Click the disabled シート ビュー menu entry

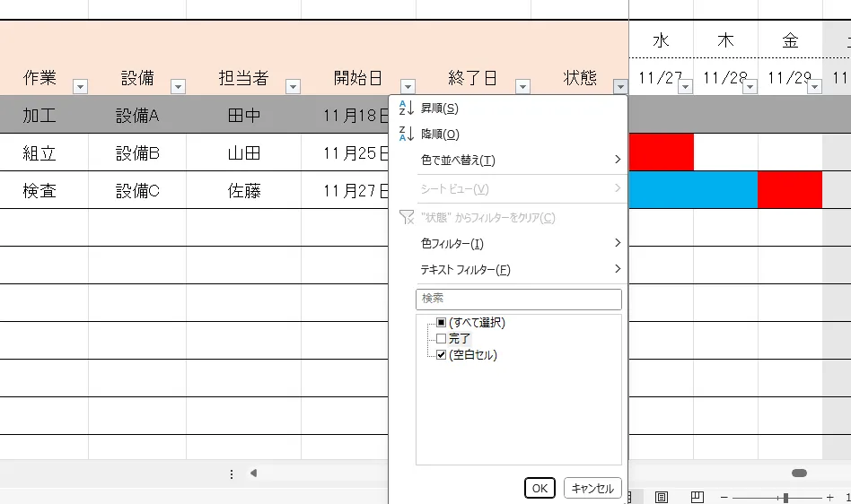click(509, 188)
